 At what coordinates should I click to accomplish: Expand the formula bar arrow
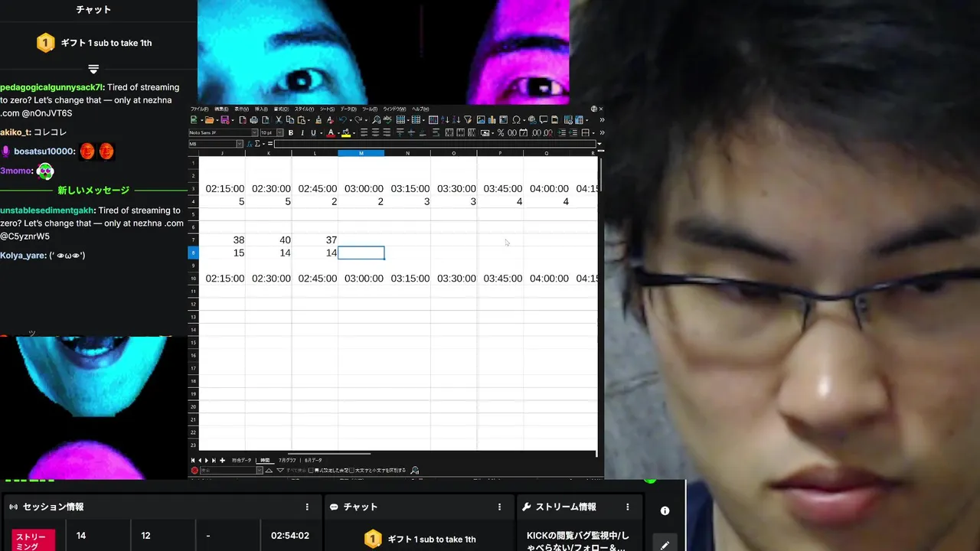(599, 144)
